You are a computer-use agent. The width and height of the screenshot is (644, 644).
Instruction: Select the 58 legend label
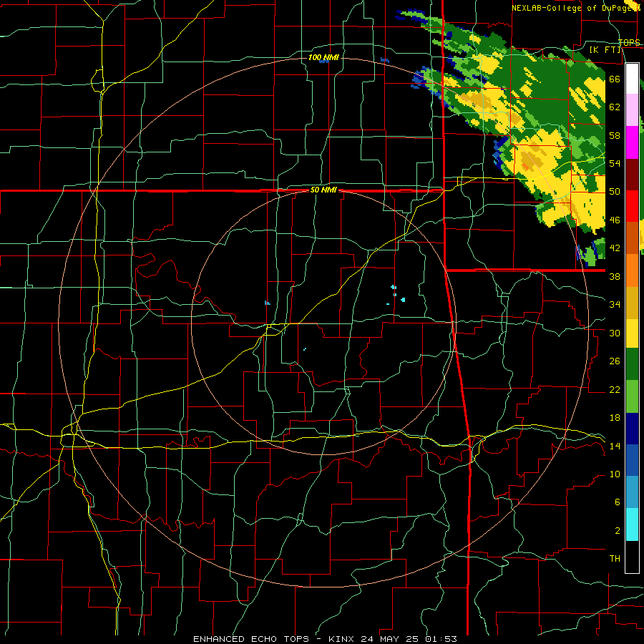(x=615, y=135)
